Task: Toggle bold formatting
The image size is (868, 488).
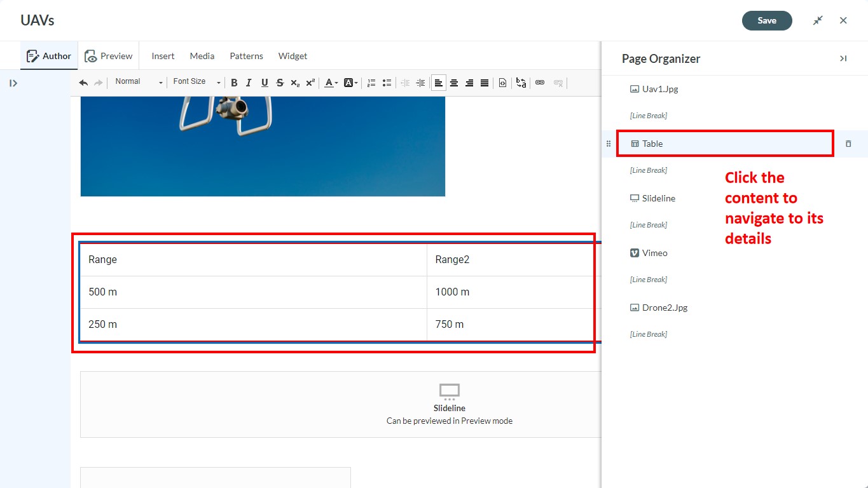Action: pos(234,83)
